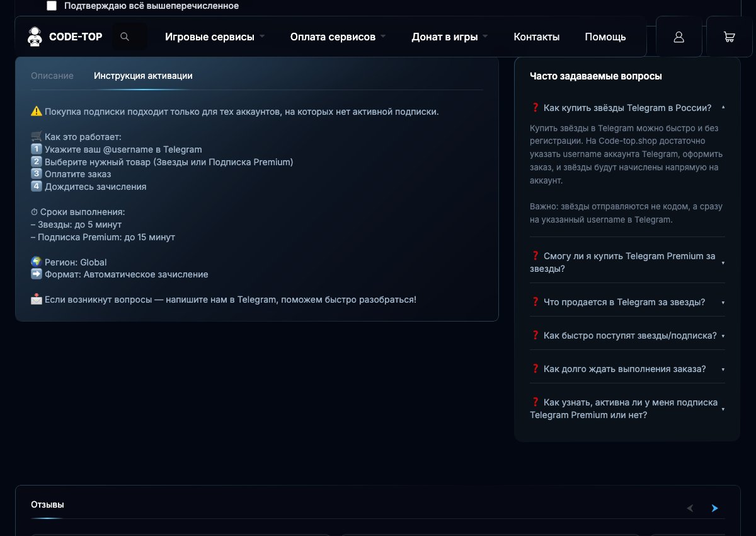The width and height of the screenshot is (756, 536).
Task: Check 'Подтверждаю всё вышеперечисленное' checkbox
Action: [x=52, y=6]
